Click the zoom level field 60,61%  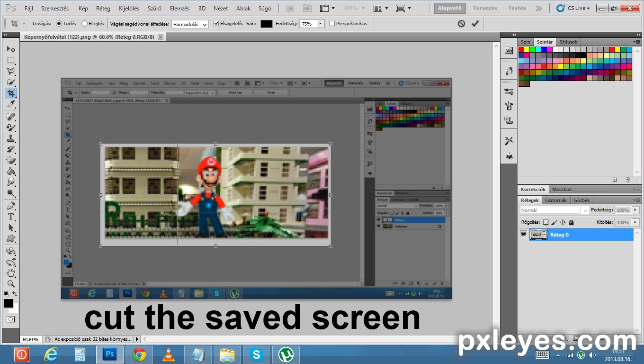[x=31, y=339]
